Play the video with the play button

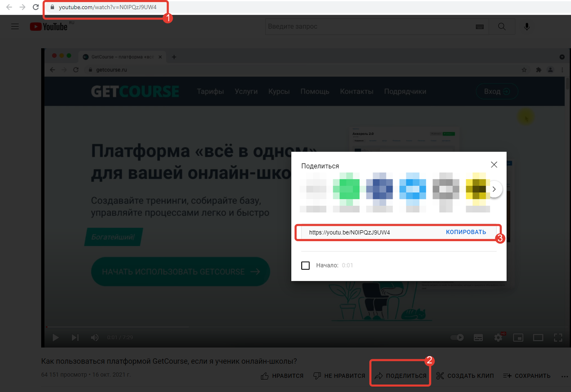coord(56,337)
